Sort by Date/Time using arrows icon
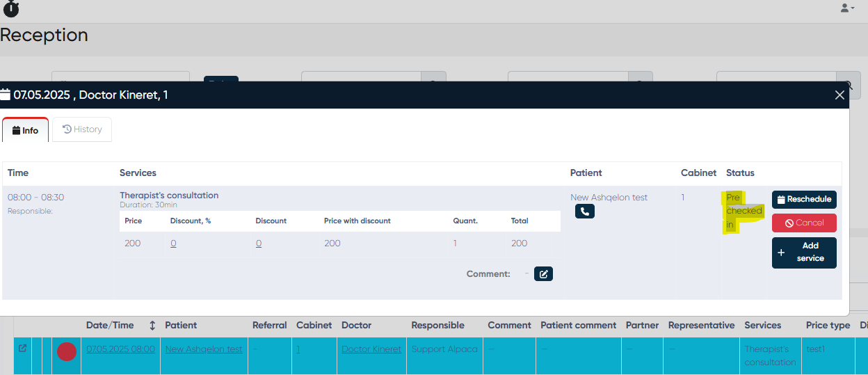This screenshot has width=868, height=375. 152,326
